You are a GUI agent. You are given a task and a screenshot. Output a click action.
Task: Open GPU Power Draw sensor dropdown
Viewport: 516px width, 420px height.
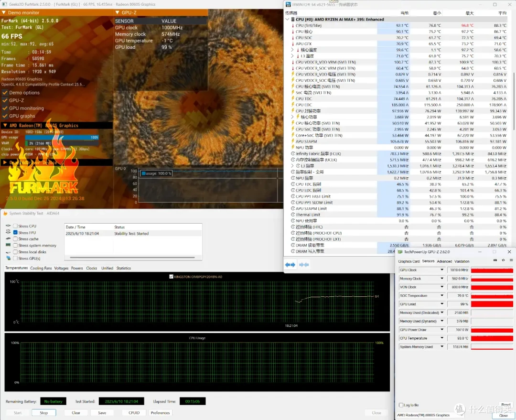(442, 330)
